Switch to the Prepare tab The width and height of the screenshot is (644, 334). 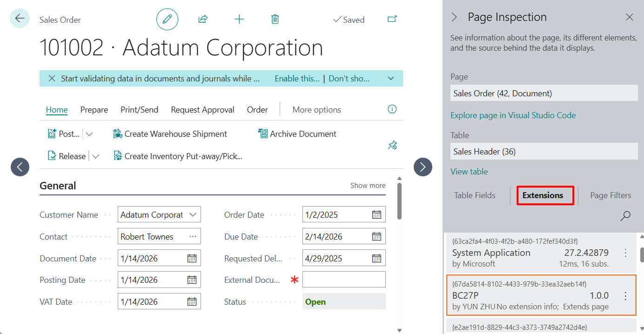[94, 109]
